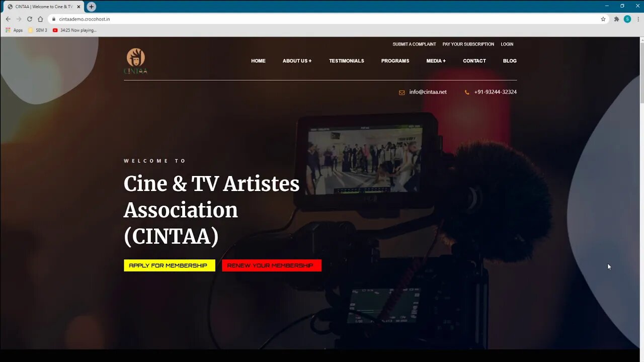
Task: Bookmark this page with the star icon
Action: coord(603,19)
